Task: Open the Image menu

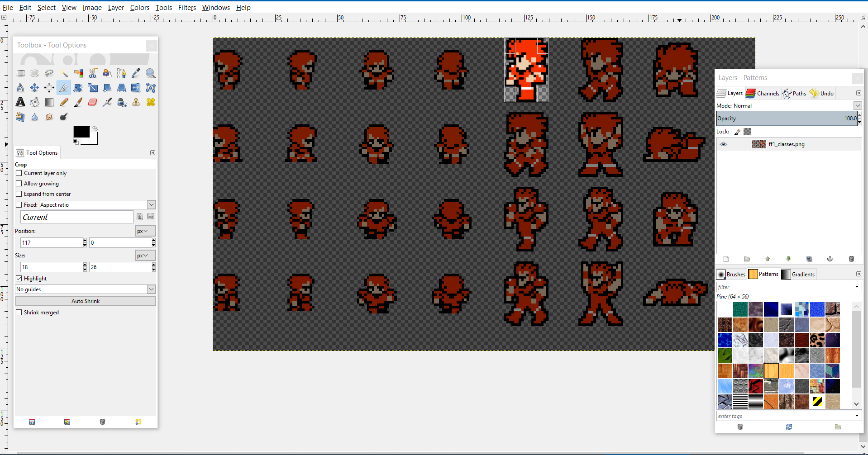Action: [92, 8]
